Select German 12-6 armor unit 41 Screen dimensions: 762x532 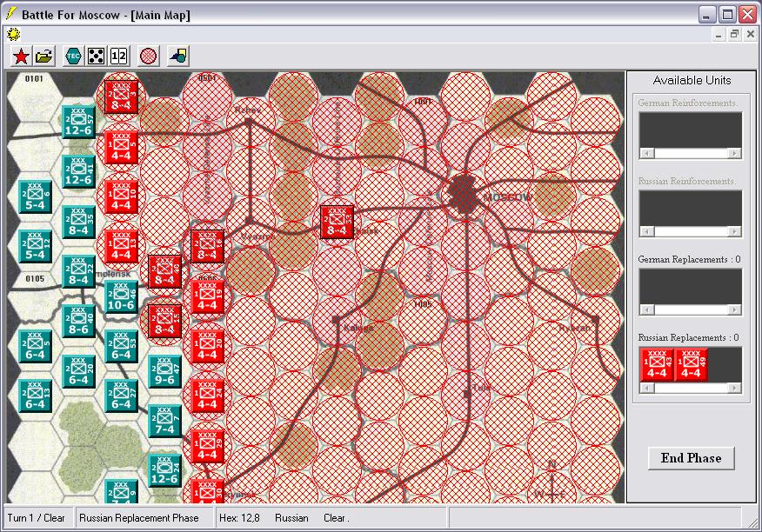click(x=78, y=171)
